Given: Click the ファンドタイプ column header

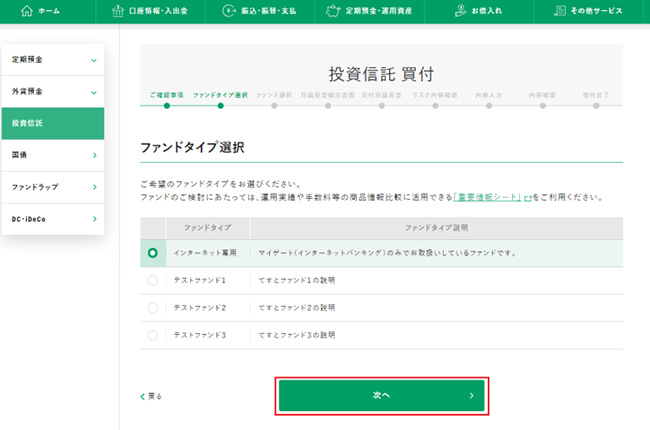Looking at the screenshot, I should [207, 228].
